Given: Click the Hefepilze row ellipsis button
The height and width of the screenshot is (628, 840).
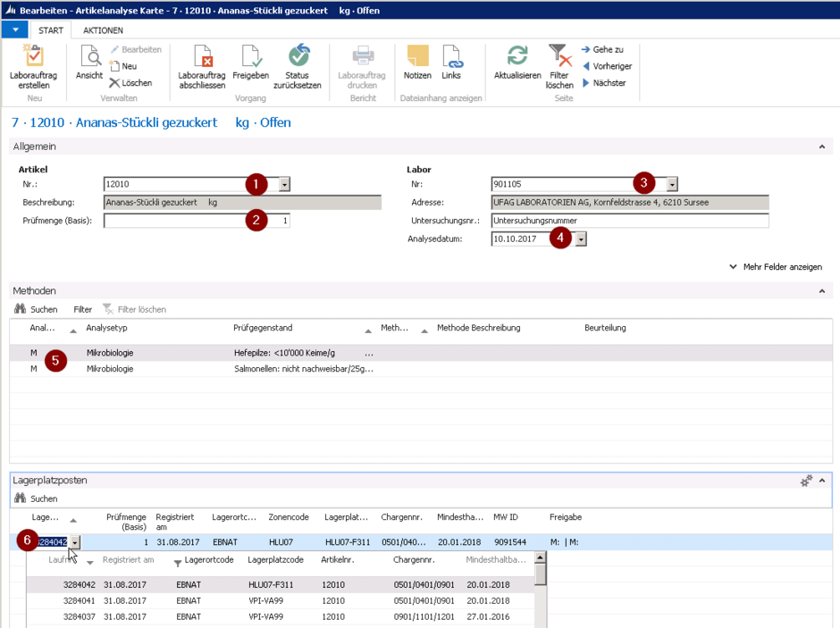Looking at the screenshot, I should click(x=369, y=353).
